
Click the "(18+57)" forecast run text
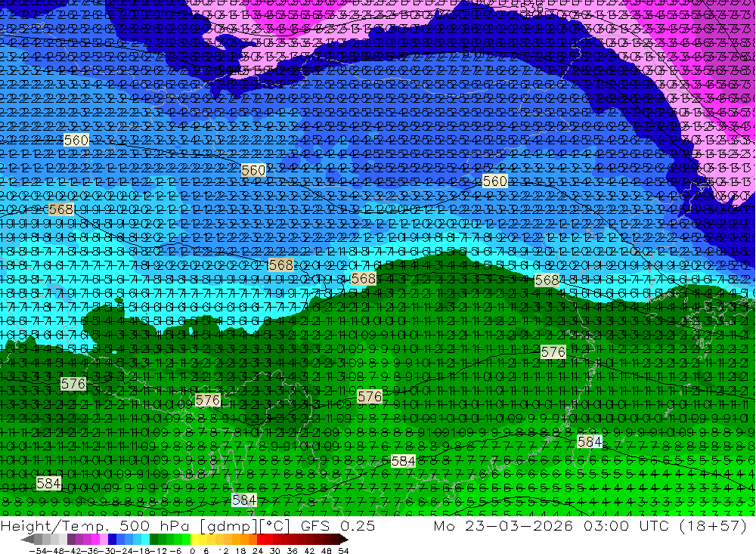coord(713,525)
